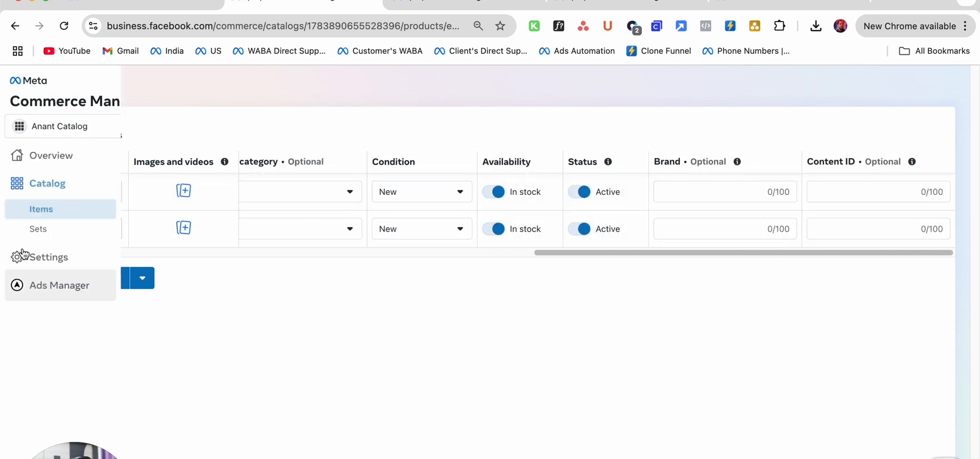Viewport: 980px width, 459px height.
Task: Open the Chrome profile avatar
Action: click(840, 26)
